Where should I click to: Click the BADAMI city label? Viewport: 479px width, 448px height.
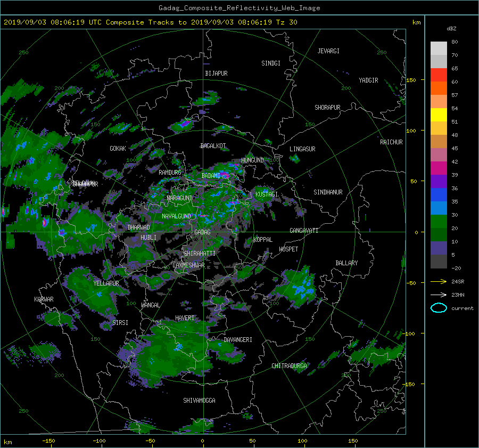tap(211, 176)
